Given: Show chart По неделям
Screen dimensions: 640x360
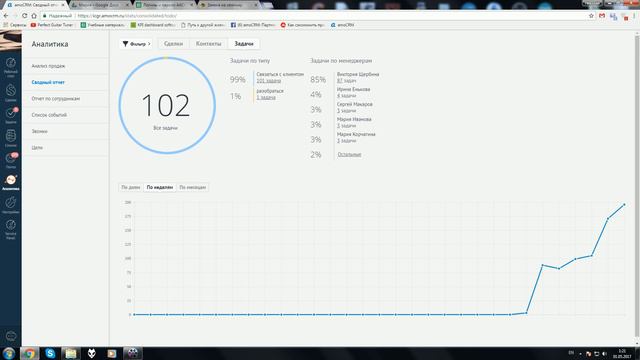Looking at the screenshot, I should pyautogui.click(x=160, y=187).
